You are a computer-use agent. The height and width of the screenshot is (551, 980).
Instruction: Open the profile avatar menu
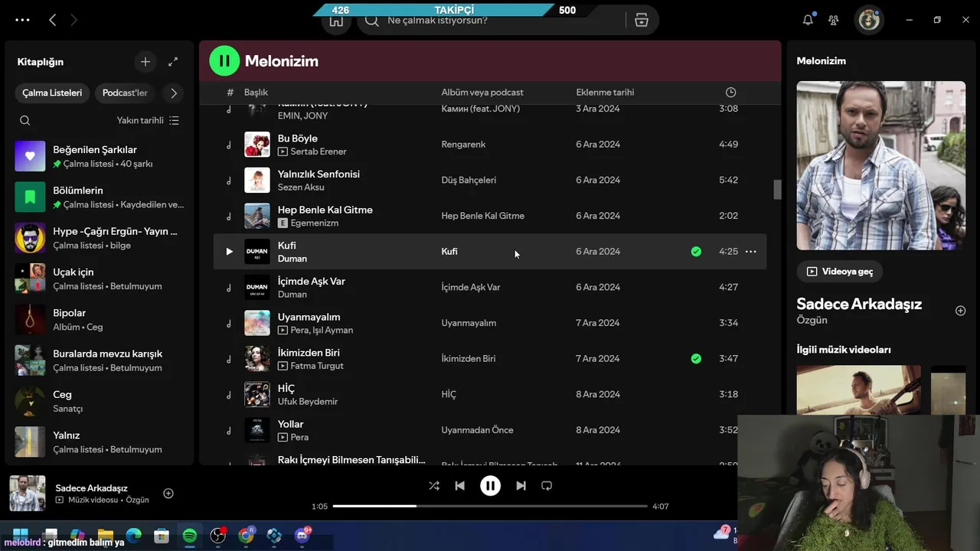[x=869, y=20]
